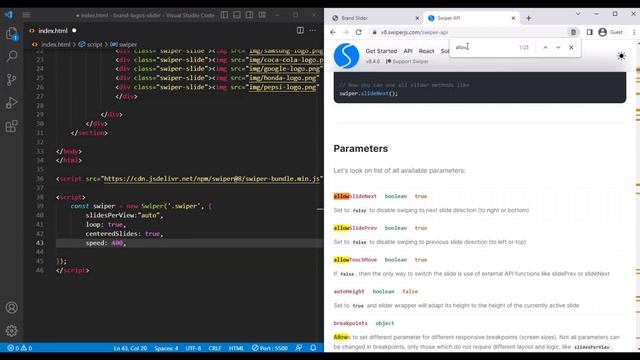The width and height of the screenshot is (640, 360).
Task: Close the Swiper API browser tab
Action: pos(513,18)
